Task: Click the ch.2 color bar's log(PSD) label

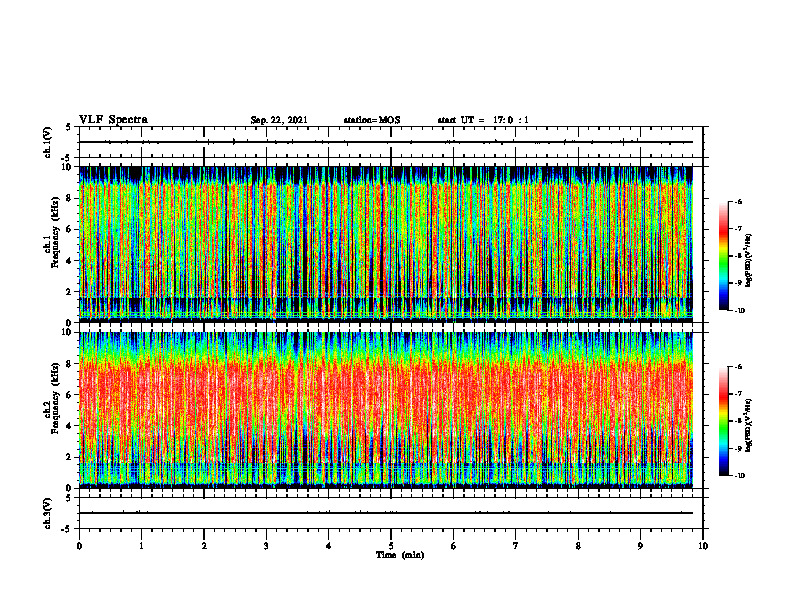Action: tap(749, 426)
